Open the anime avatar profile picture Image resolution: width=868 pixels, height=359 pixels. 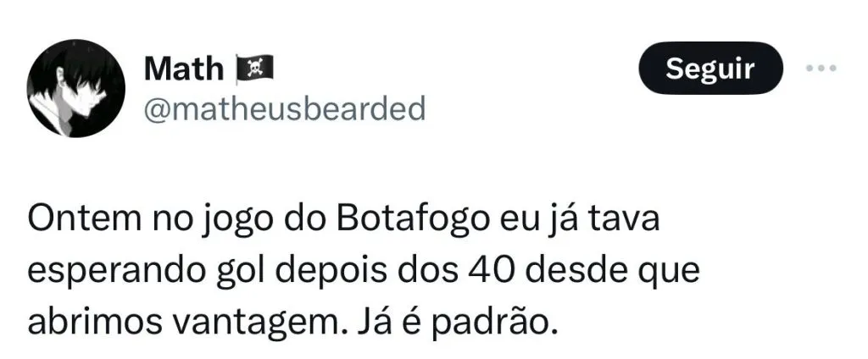pos(75,88)
